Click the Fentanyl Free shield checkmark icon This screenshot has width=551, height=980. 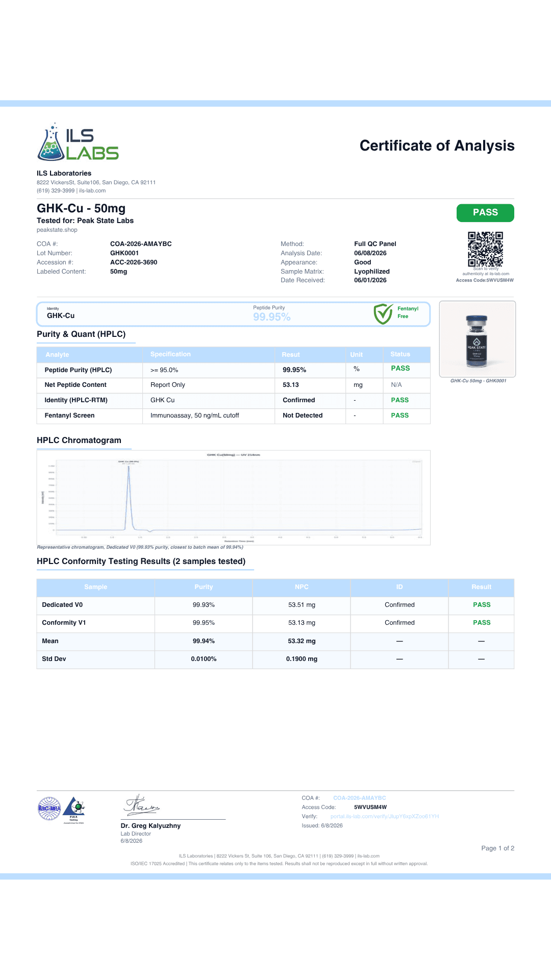point(383,314)
